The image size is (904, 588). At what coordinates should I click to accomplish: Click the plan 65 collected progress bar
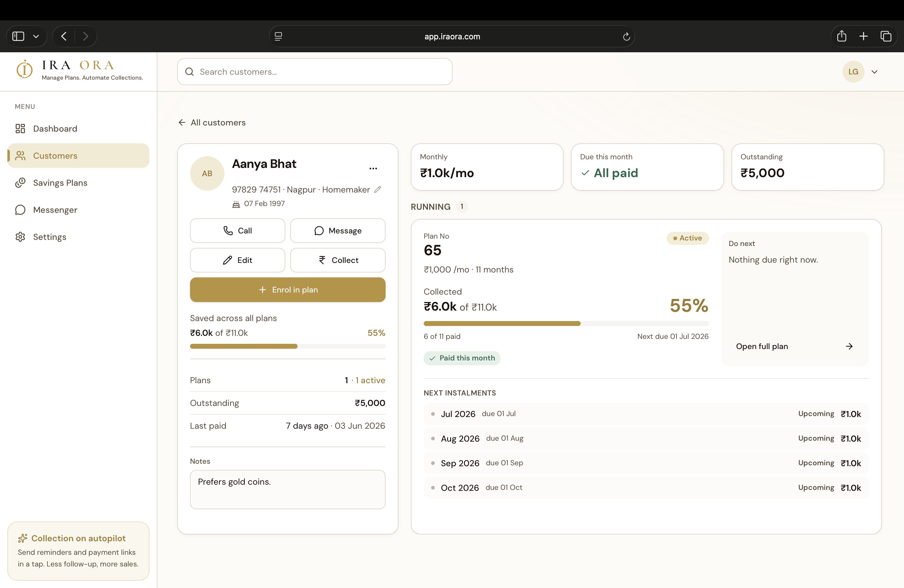coord(566,323)
